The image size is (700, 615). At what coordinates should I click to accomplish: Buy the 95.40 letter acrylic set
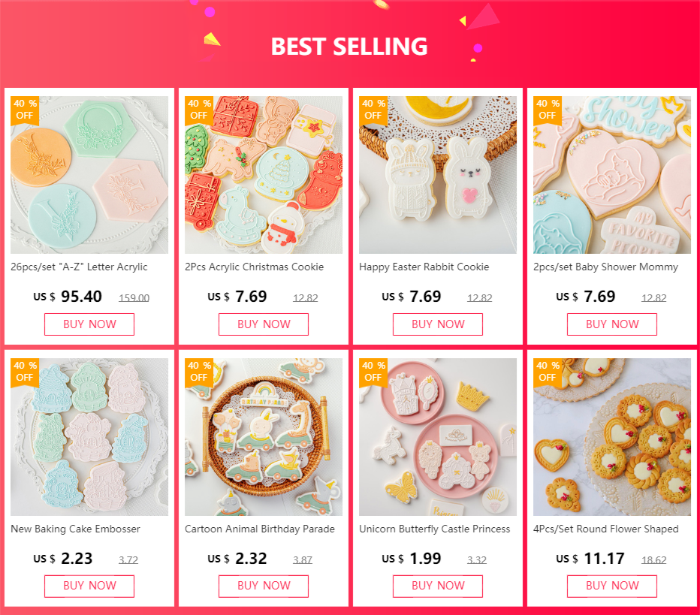pos(89,324)
